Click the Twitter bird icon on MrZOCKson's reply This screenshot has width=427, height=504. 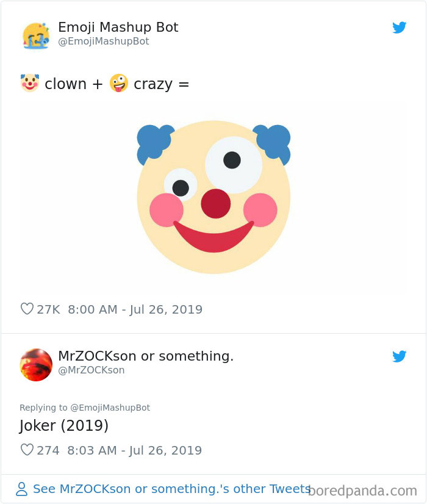400,356
